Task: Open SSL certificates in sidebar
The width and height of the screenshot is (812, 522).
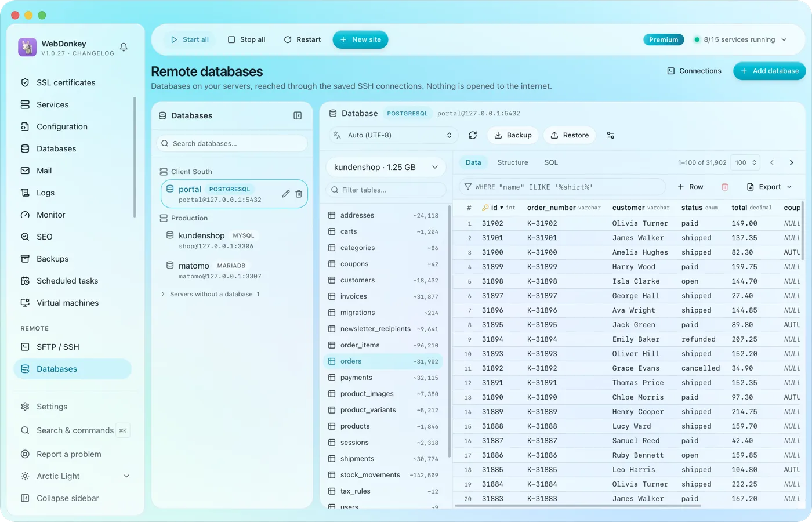Action: coord(73,82)
